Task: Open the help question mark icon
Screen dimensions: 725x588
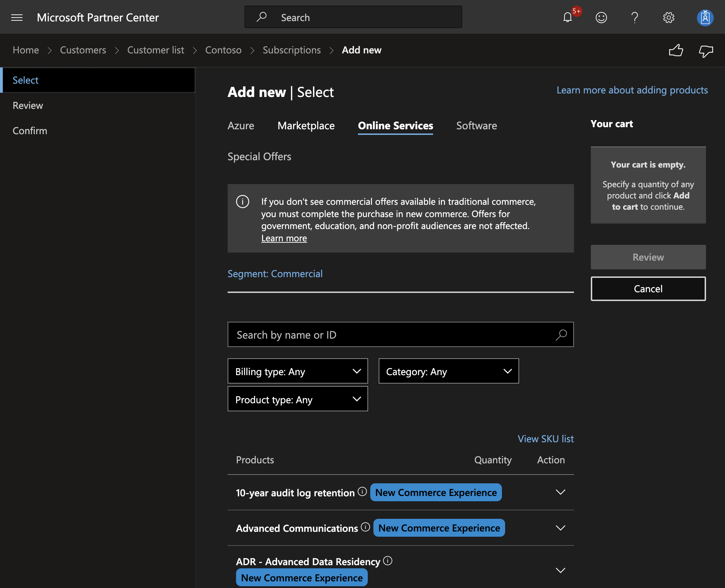Action: 635,18
